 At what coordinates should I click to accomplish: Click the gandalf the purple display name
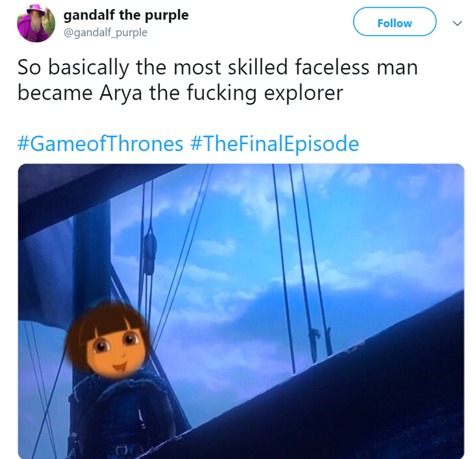[x=126, y=15]
